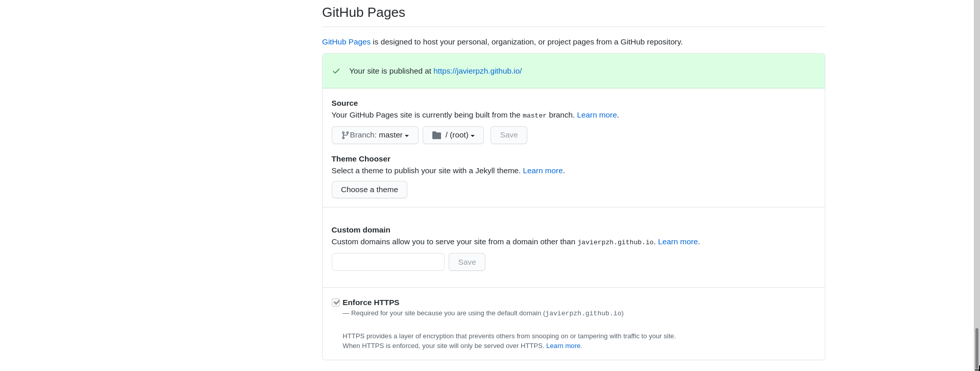
Task: Open the GitHub Pages documentation link
Action: coord(346,42)
